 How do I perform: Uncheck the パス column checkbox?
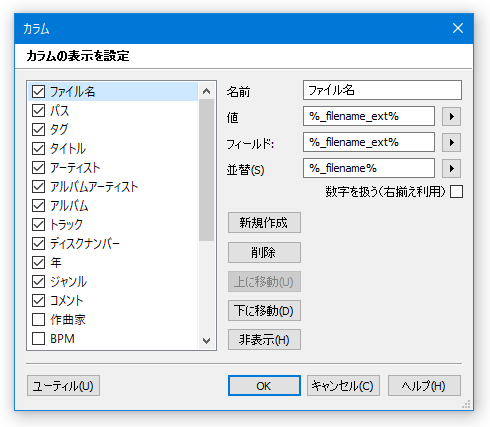[38, 110]
